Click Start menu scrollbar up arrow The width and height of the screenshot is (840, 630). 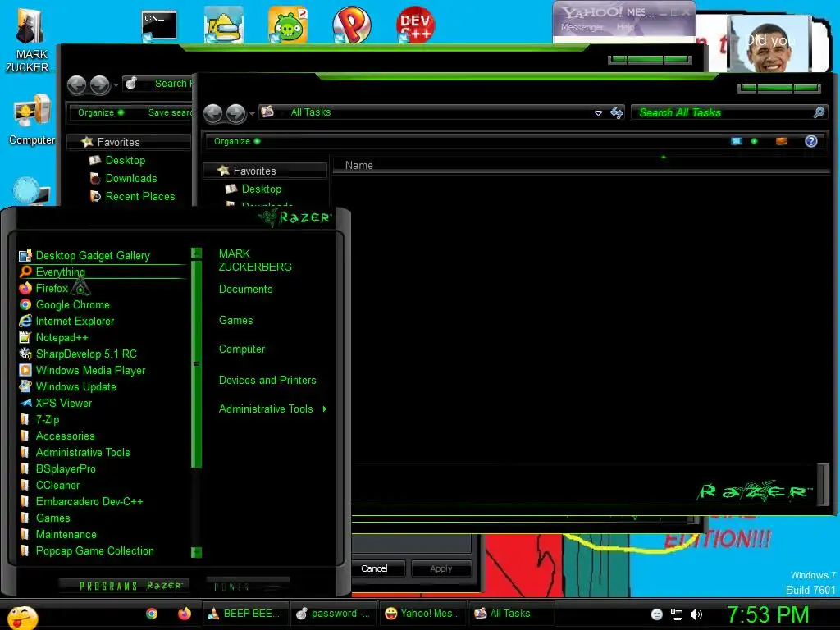(197, 253)
